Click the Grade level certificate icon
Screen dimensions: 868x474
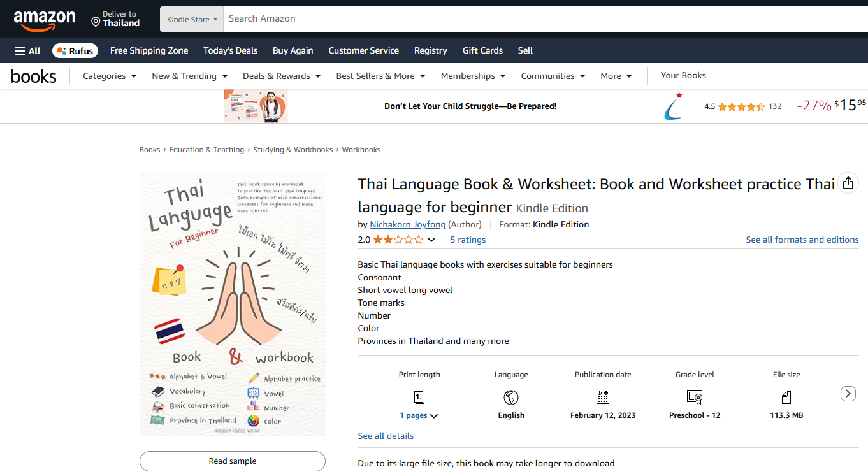point(695,398)
